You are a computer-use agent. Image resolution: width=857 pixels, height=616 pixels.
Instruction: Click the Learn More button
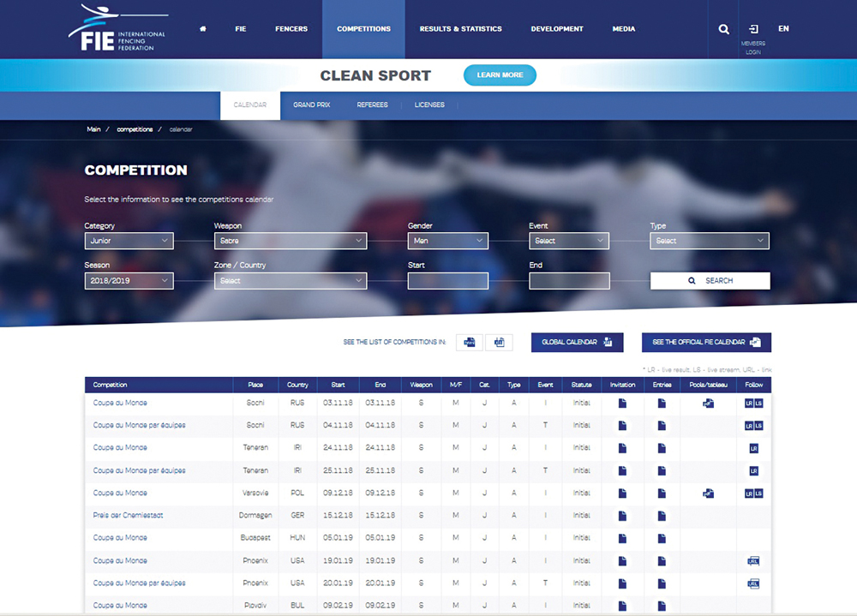(500, 75)
